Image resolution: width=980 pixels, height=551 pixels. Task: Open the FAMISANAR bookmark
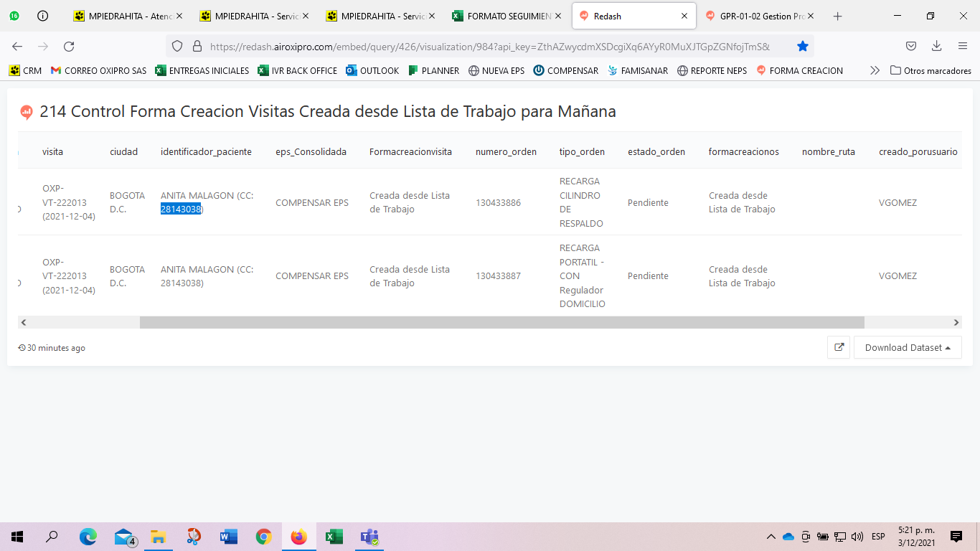click(x=638, y=70)
